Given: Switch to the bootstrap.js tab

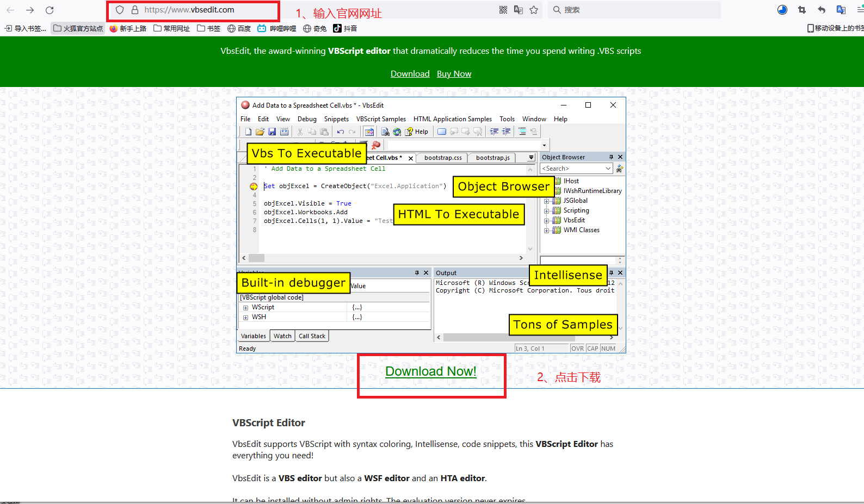Looking at the screenshot, I should [493, 158].
